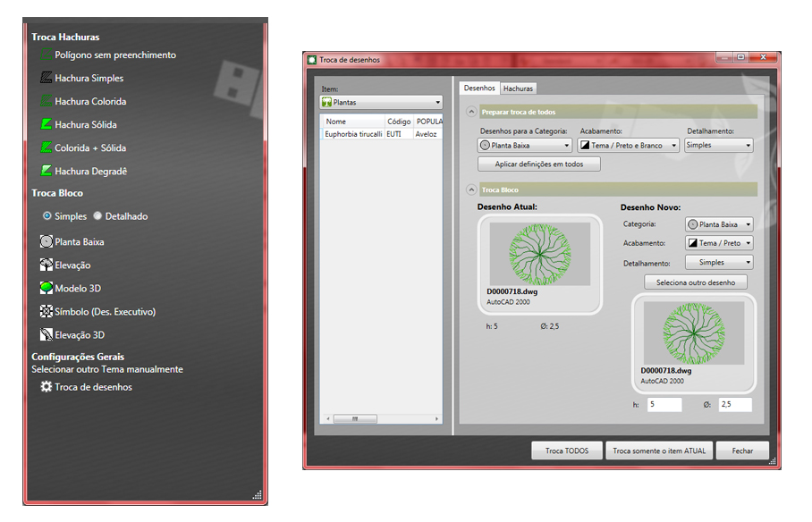
Task: Switch to the Hachuras tab
Action: [x=518, y=88]
